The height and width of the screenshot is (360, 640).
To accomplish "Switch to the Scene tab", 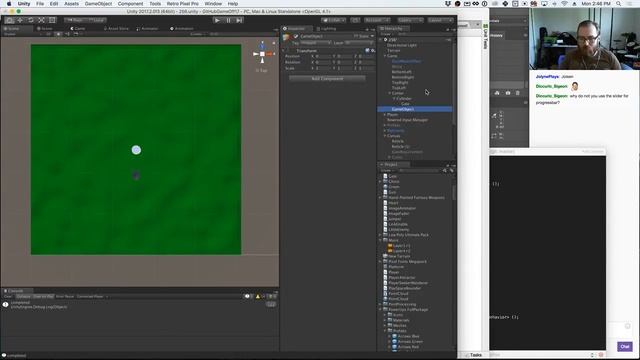I will click(x=13, y=29).
